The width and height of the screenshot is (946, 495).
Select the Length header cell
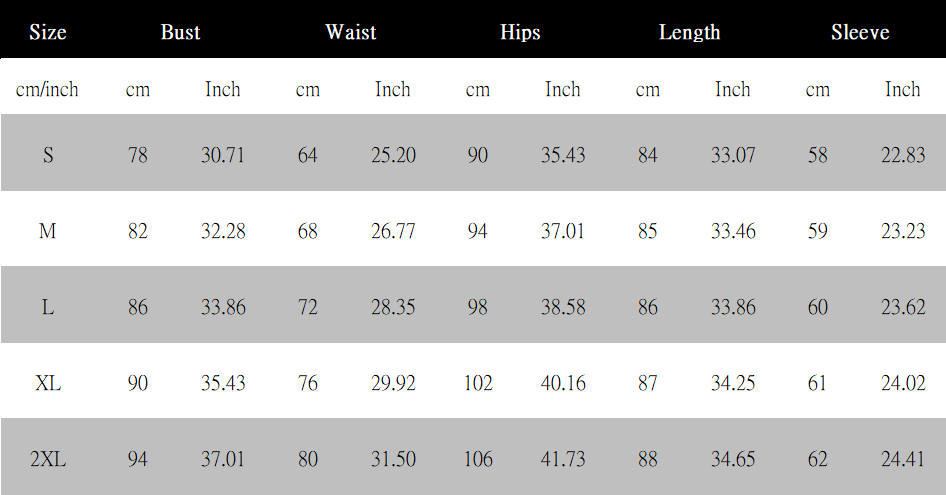coord(689,32)
